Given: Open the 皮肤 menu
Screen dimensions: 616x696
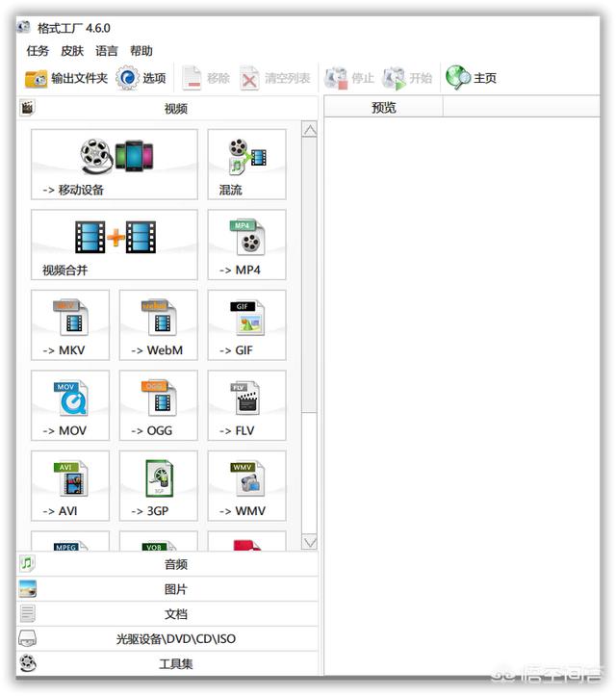Looking at the screenshot, I should [x=72, y=51].
